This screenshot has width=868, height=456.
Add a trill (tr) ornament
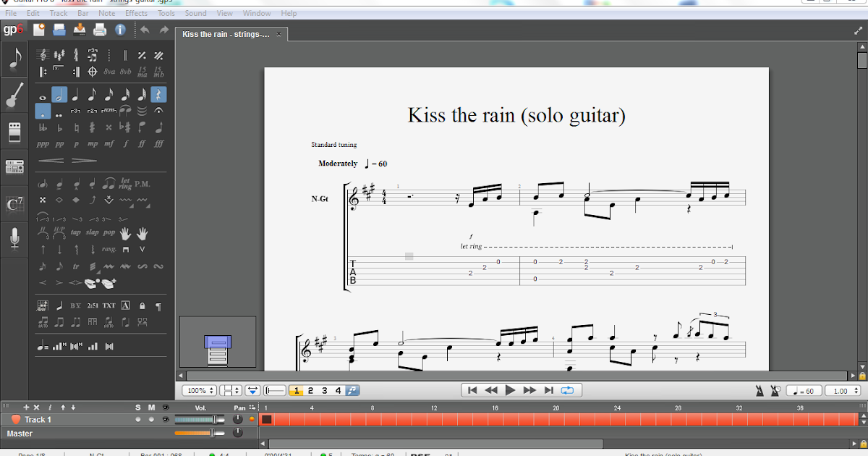(76, 266)
